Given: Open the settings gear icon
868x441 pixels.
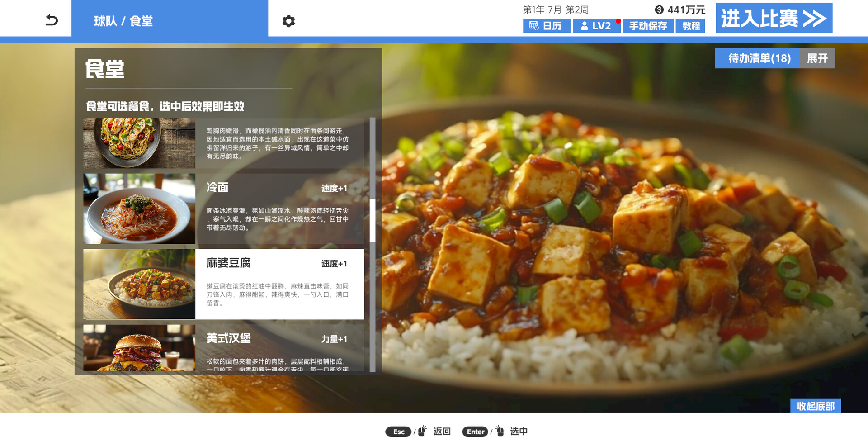Looking at the screenshot, I should coord(288,21).
